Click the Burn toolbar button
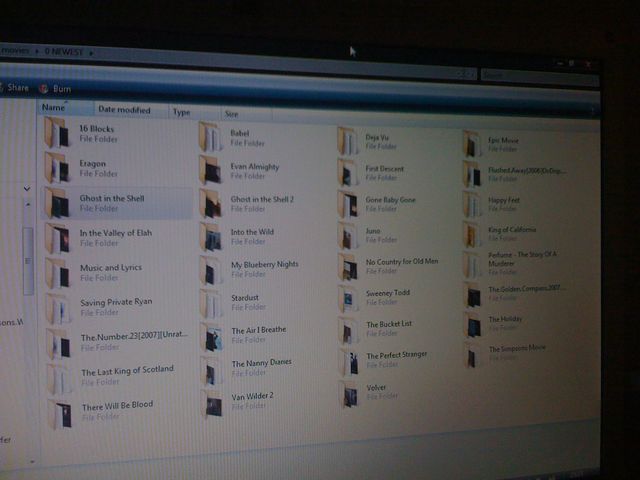The image size is (640, 480). 55,89
